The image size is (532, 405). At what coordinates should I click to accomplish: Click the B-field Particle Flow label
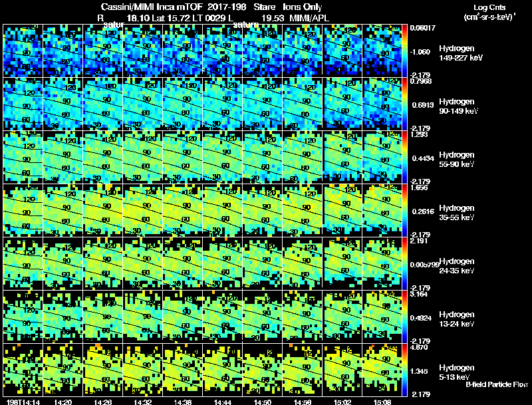pos(497,384)
